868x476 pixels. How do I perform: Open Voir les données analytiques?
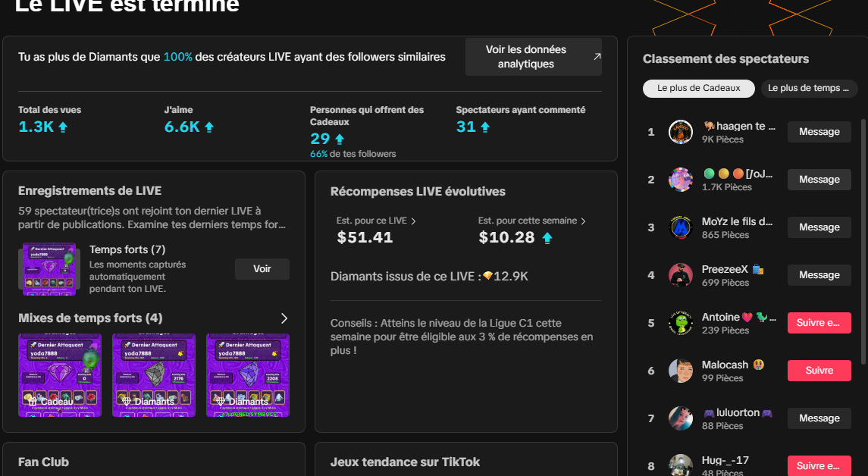525,57
